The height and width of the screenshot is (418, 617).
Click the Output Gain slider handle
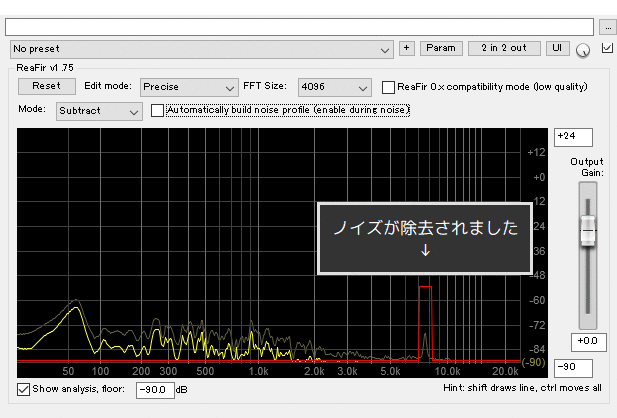(588, 231)
